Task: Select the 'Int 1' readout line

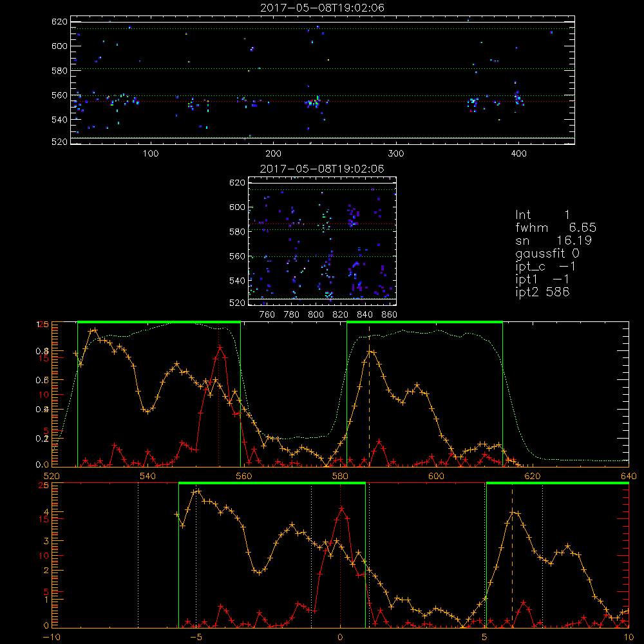Action: (x=543, y=215)
